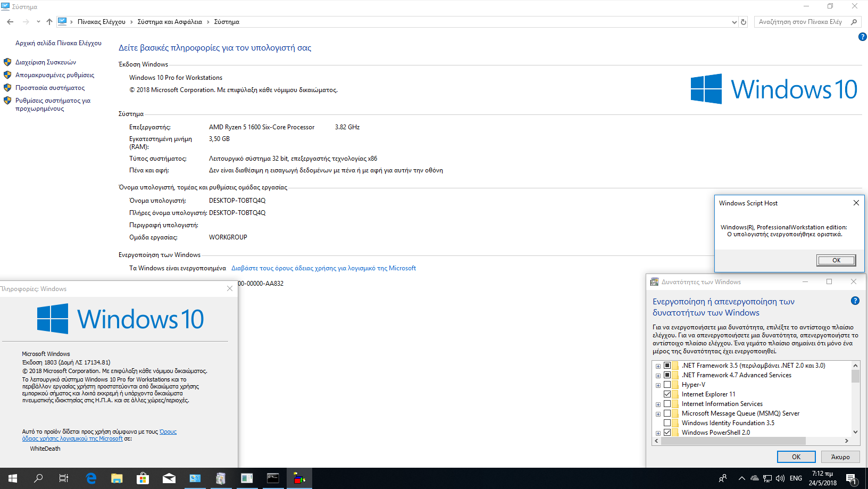Enable the Internet Information Services checkbox
Image resolution: width=868 pixels, height=489 pixels.
coord(667,404)
